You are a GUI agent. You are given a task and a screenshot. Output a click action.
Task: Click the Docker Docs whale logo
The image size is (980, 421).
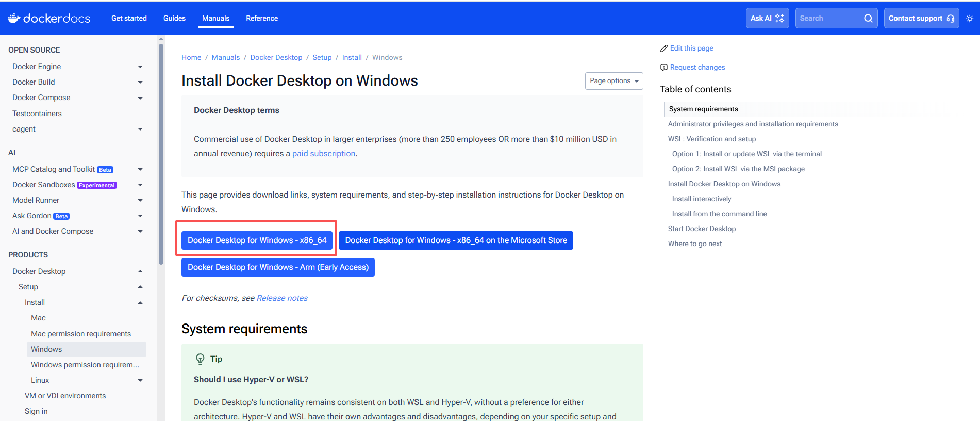49,18
